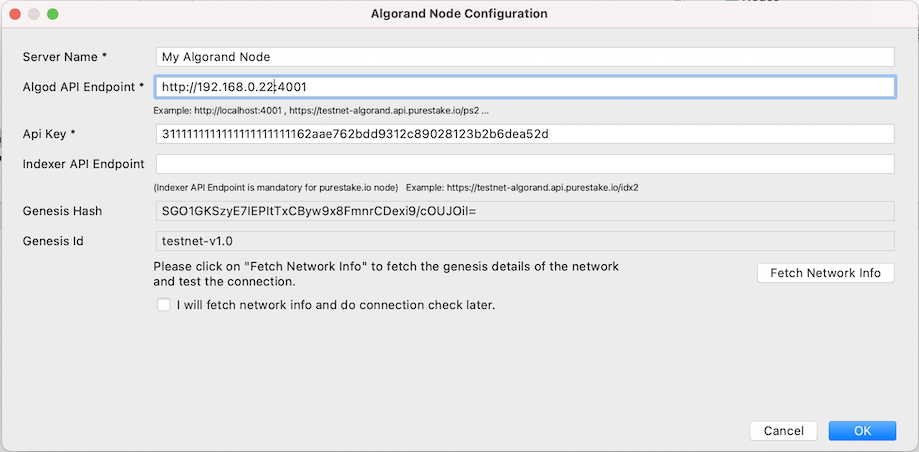Click the "Server Name *" label

(64, 57)
